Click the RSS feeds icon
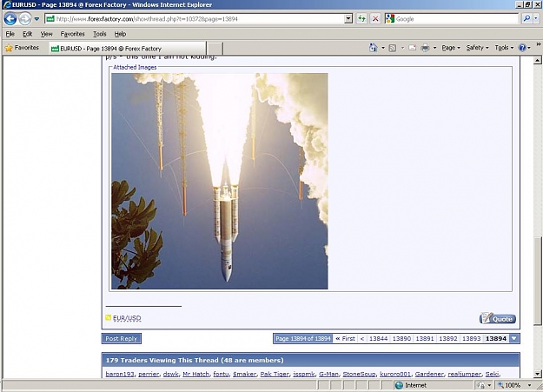Image resolution: width=543 pixels, height=392 pixels. click(393, 48)
